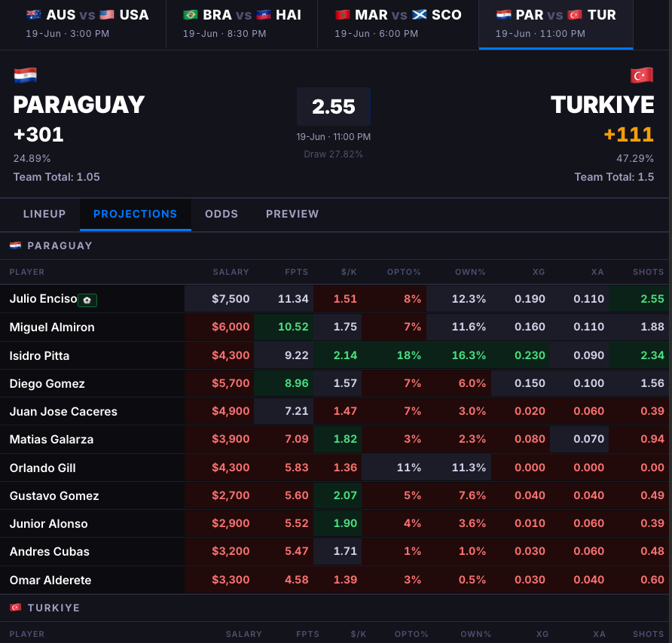This screenshot has height=643, width=672.
Task: Sort Paraguay table by XA column
Action: click(x=597, y=272)
